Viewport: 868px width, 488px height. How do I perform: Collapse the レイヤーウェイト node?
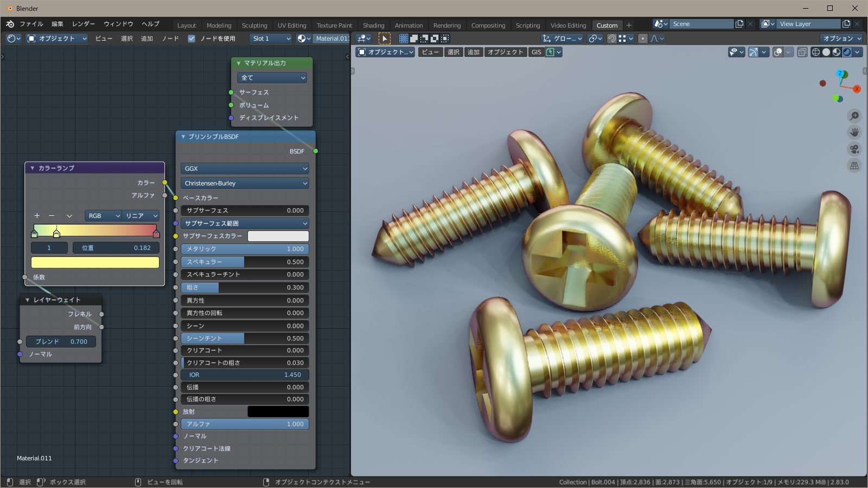click(27, 300)
